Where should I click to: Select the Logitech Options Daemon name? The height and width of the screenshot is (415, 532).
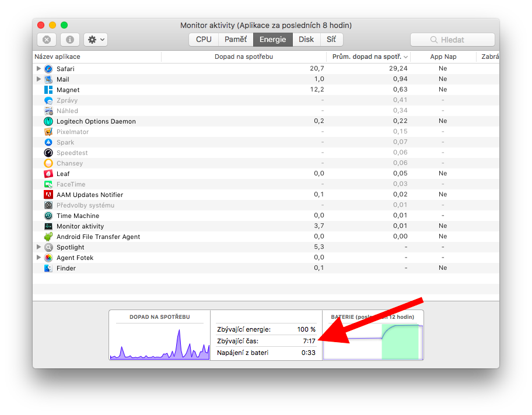pyautogui.click(x=96, y=121)
